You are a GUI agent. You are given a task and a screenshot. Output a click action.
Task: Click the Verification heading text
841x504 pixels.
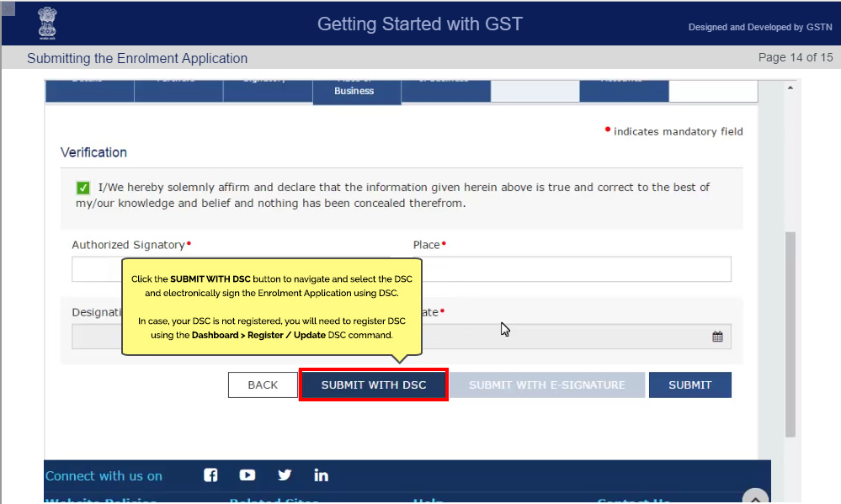(93, 152)
